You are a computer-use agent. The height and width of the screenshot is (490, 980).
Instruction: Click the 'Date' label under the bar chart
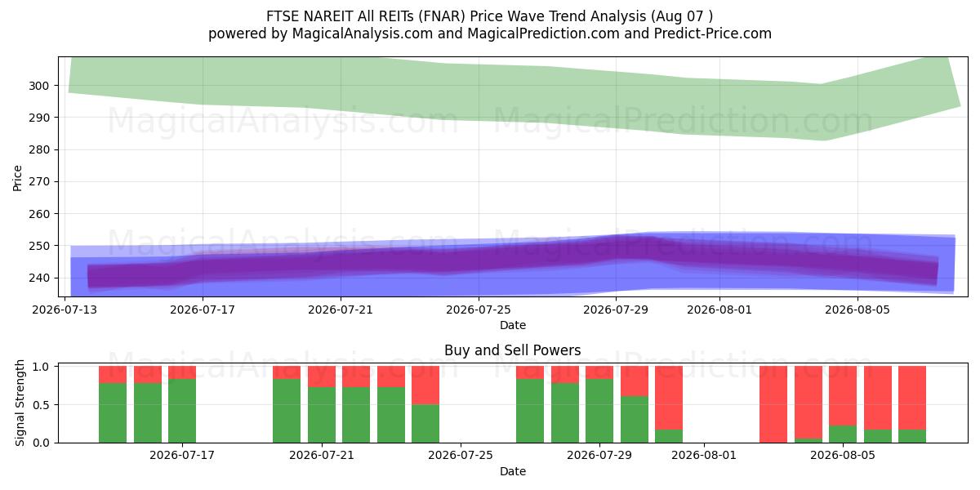coord(513,471)
